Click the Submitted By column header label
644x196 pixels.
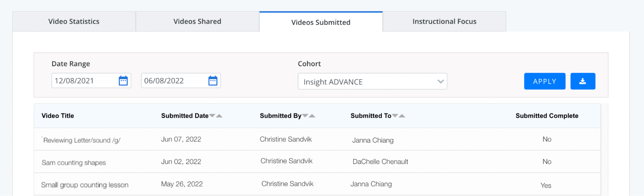[x=281, y=116]
